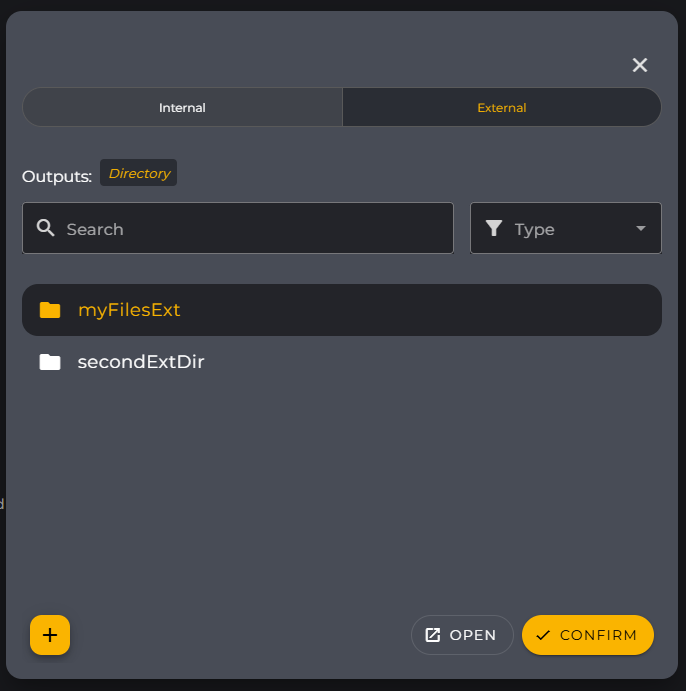
Task: Click the OPEN button
Action: 462,635
